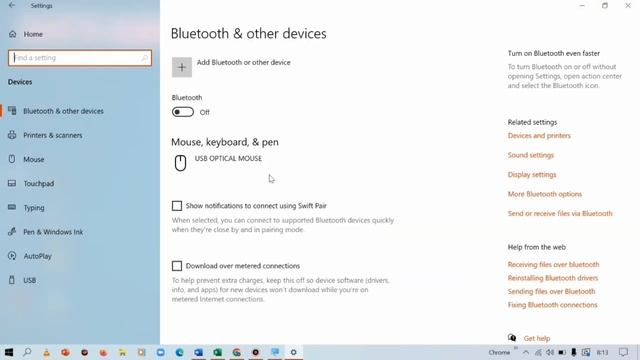Open Zoom from the taskbar
Screen dimensions: 640x360
160,352
